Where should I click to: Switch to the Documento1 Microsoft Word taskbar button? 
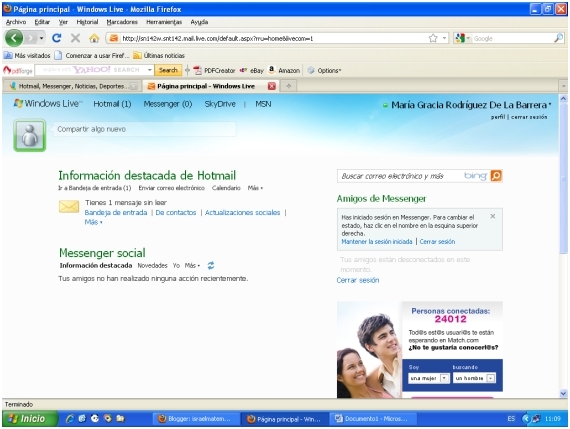[x=373, y=419]
